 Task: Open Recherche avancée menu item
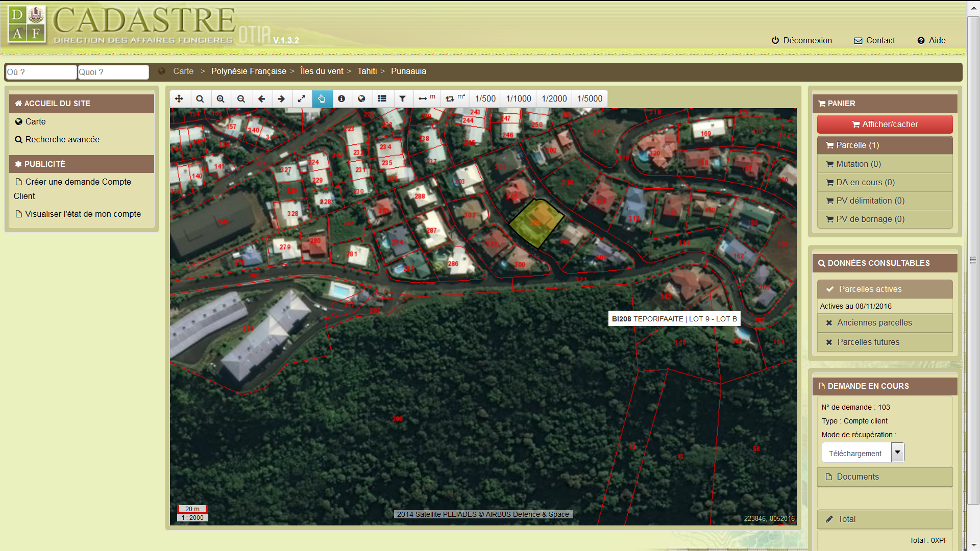[x=62, y=139]
